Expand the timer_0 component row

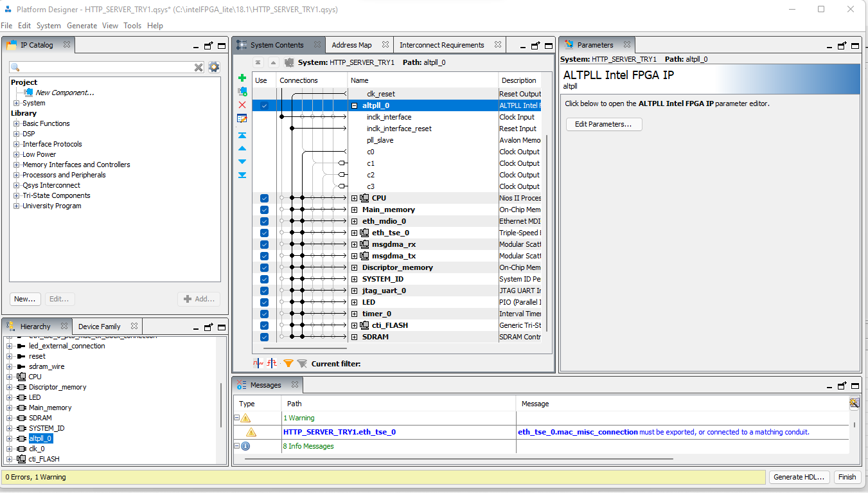354,314
